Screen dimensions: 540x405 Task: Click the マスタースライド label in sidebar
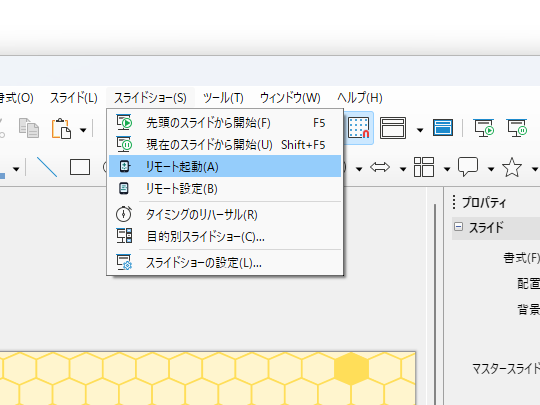pyautogui.click(x=506, y=368)
